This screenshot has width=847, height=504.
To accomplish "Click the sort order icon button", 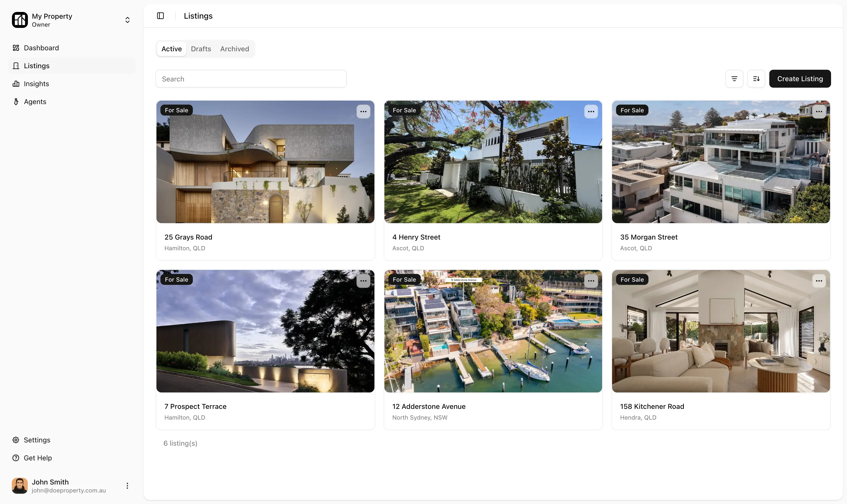I will coord(756,79).
